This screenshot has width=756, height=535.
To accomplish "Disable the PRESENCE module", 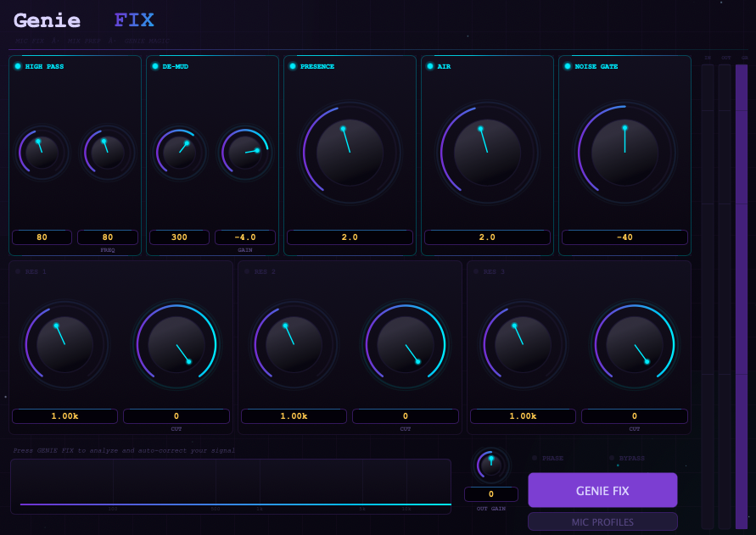I will coord(293,66).
